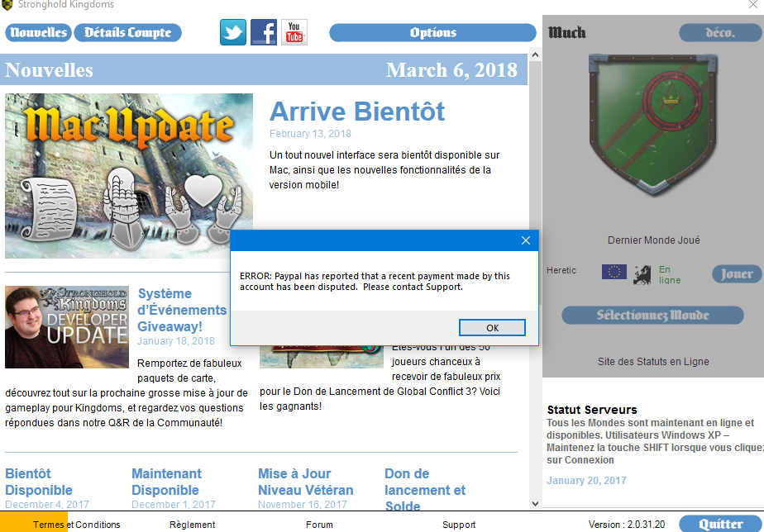The height and width of the screenshot is (532, 764).
Task: Open Système d'Événements Giveaway article
Action: (x=182, y=310)
